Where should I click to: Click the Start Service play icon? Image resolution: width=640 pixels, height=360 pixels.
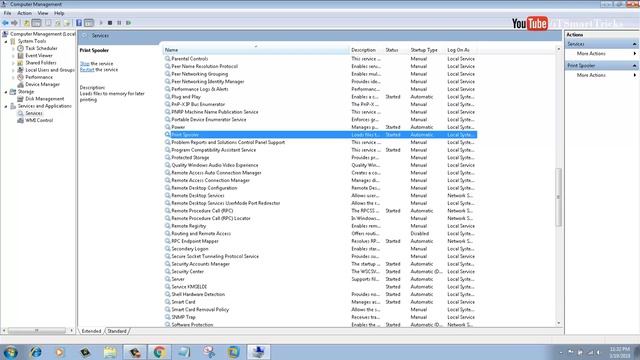[x=101, y=23]
